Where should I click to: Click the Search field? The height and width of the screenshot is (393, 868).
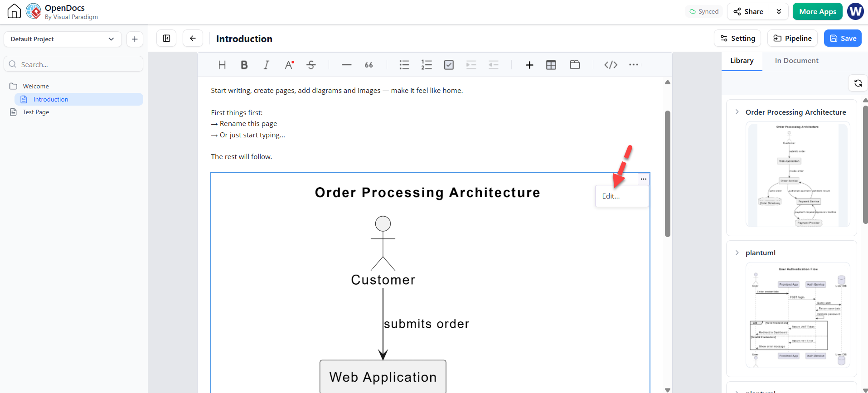[x=73, y=64]
